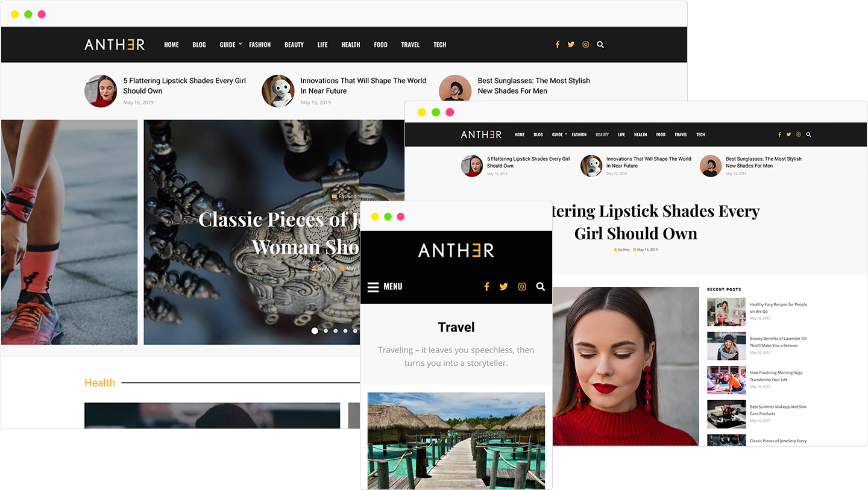Open the FASHION menu item in the large header

pos(260,45)
